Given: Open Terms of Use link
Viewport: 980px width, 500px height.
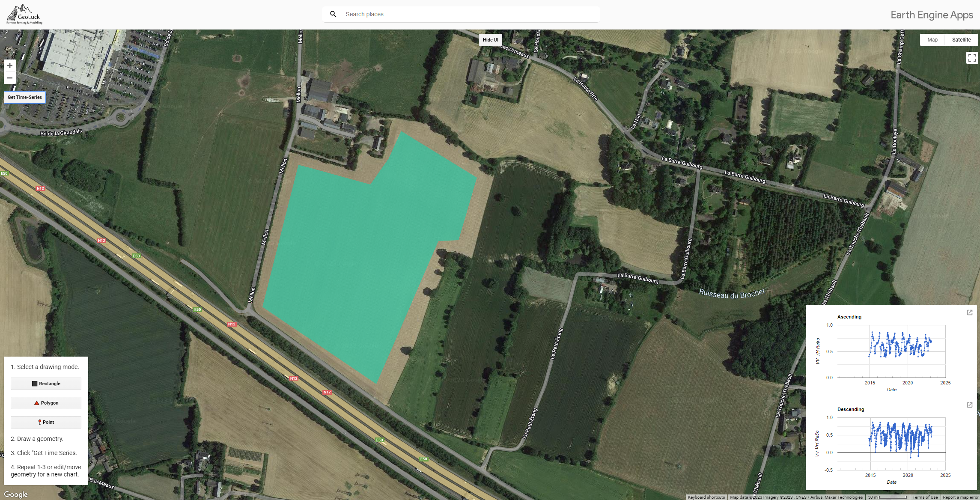Looking at the screenshot, I should 925,497.
